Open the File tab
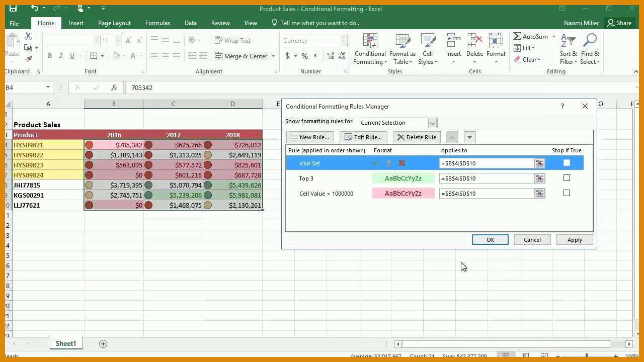Screen dimensions: 644x362 point(14,23)
